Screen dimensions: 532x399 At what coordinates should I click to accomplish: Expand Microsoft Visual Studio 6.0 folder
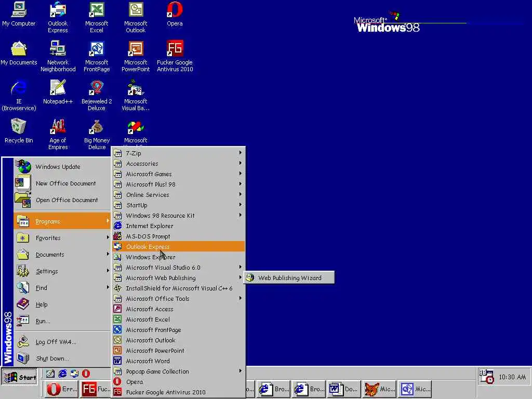[179, 268]
